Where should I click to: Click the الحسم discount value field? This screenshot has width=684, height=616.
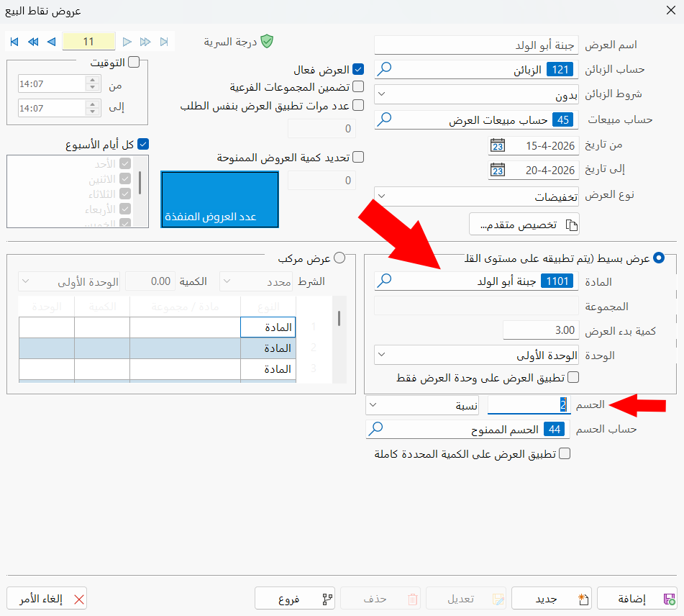[529, 404]
